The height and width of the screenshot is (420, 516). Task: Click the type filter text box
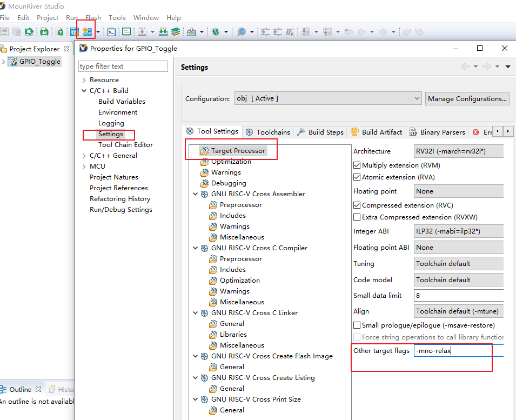pos(123,66)
